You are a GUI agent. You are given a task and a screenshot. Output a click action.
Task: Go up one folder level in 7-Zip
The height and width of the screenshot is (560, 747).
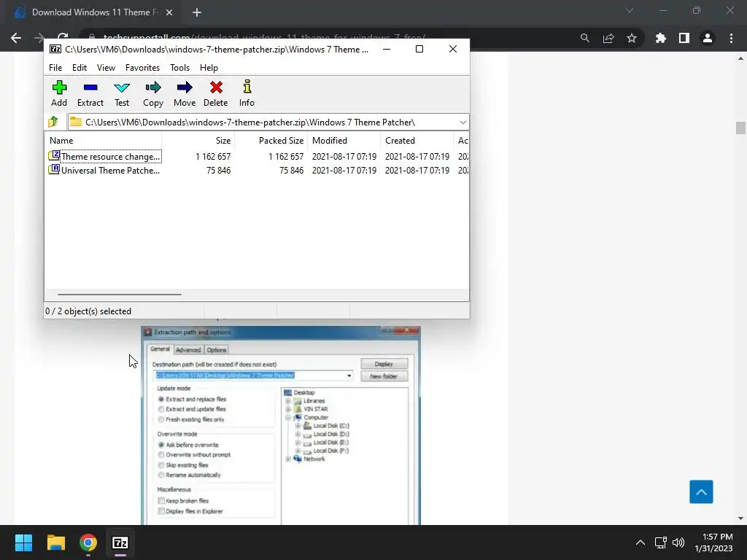(x=53, y=122)
